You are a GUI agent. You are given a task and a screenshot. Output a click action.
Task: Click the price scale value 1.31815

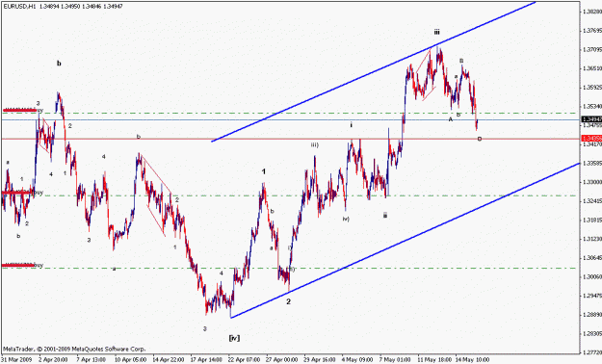point(591,220)
